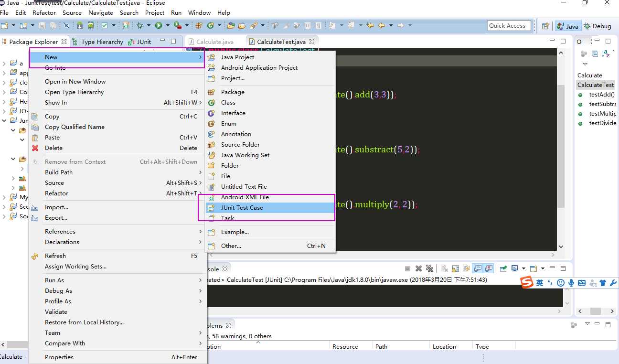Viewport: 619px width, 364px height.
Task: Toggle Show Console on Standard Error change
Action: [490, 268]
